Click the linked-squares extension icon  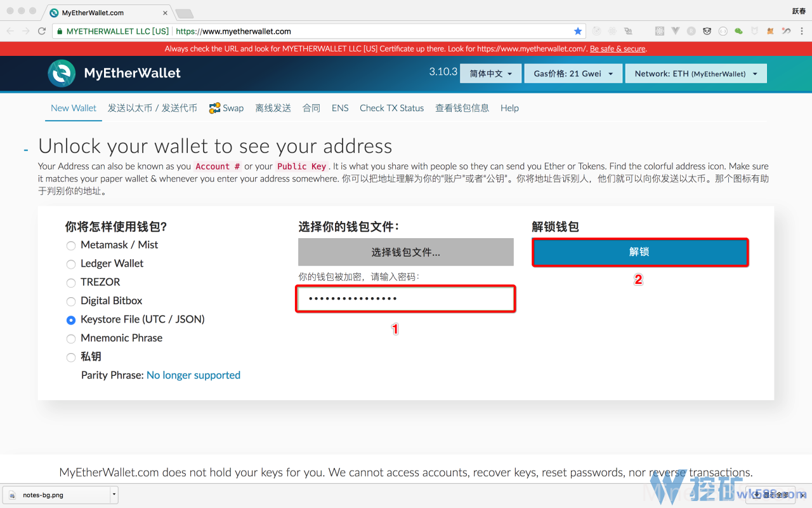(x=628, y=31)
